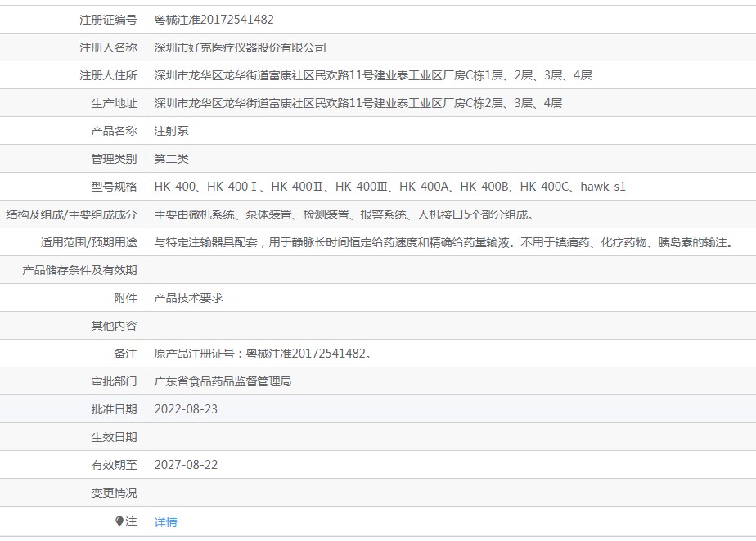Click the lightbulb icon beside 注
Screen dimensions: 756x541
119,521
